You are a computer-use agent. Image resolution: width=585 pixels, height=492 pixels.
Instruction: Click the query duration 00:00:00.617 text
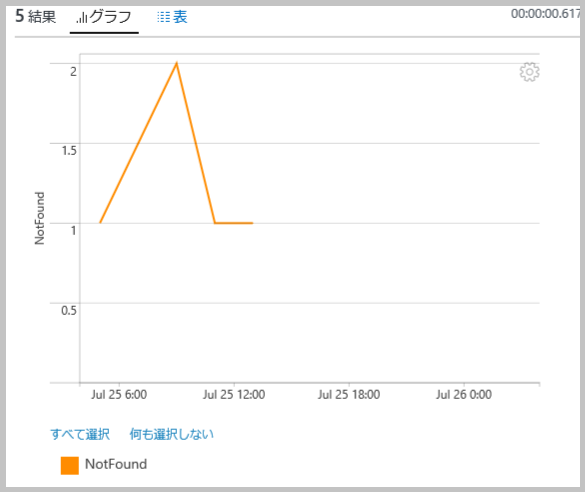click(546, 14)
